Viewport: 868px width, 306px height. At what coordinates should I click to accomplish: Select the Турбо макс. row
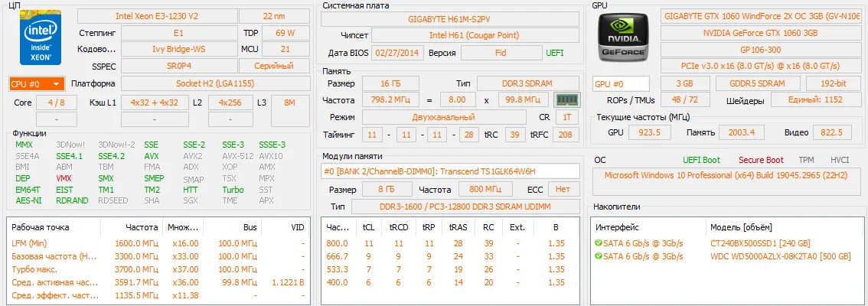point(158,269)
